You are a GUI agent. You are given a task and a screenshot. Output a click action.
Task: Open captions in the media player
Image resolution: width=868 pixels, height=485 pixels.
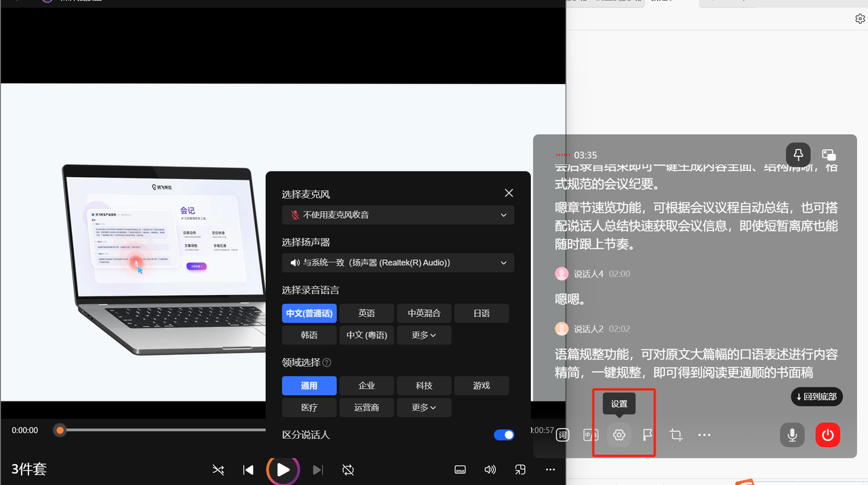click(460, 469)
